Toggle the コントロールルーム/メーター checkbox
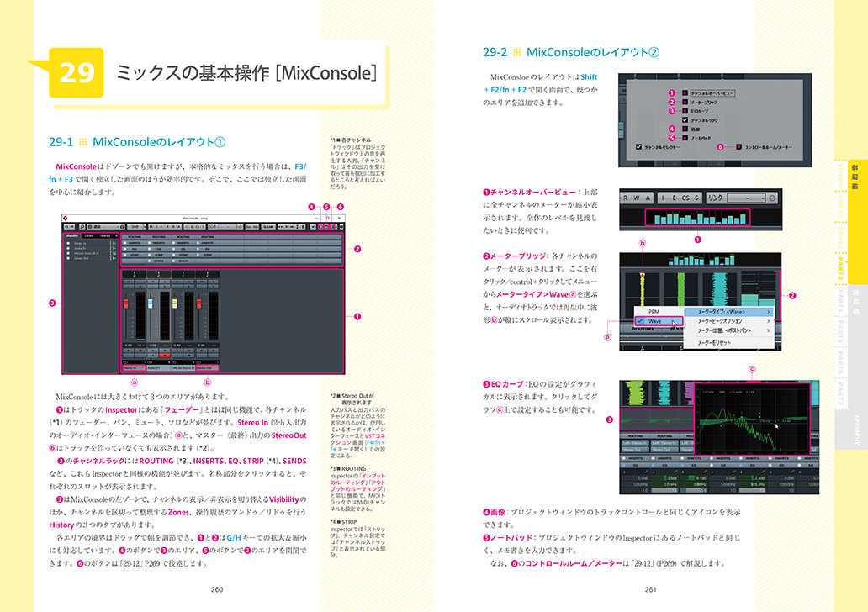The height and width of the screenshot is (612, 868). pyautogui.click(x=738, y=146)
